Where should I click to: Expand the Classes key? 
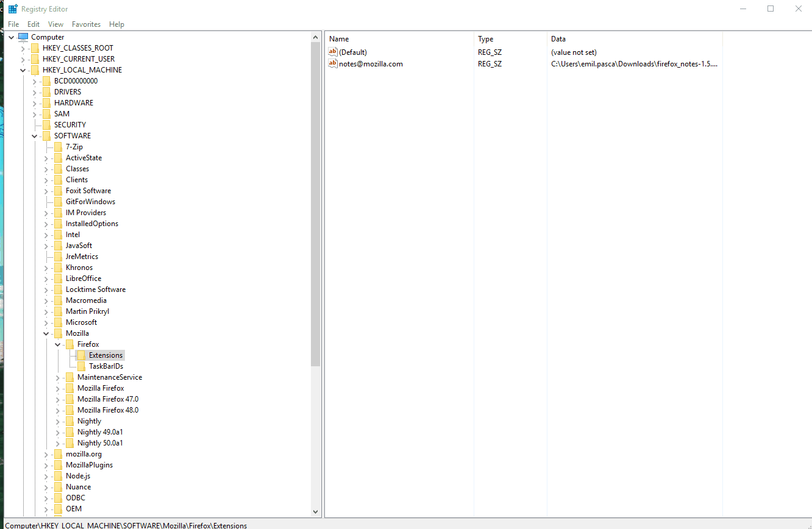coord(46,169)
